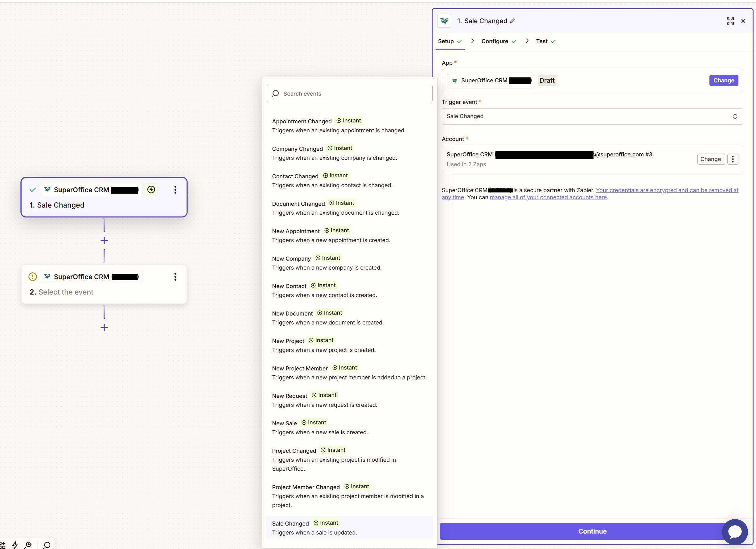This screenshot has height=549, width=756.
Task: Open three-dot menu on Sale Changed step
Action: click(x=175, y=189)
